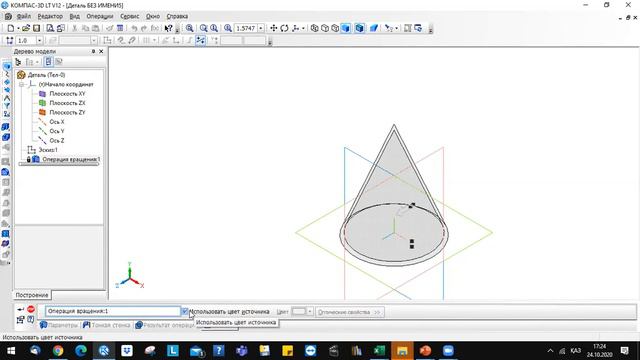The width and height of the screenshot is (640, 360).
Task: Enable shaded display mode
Action: [346, 28]
